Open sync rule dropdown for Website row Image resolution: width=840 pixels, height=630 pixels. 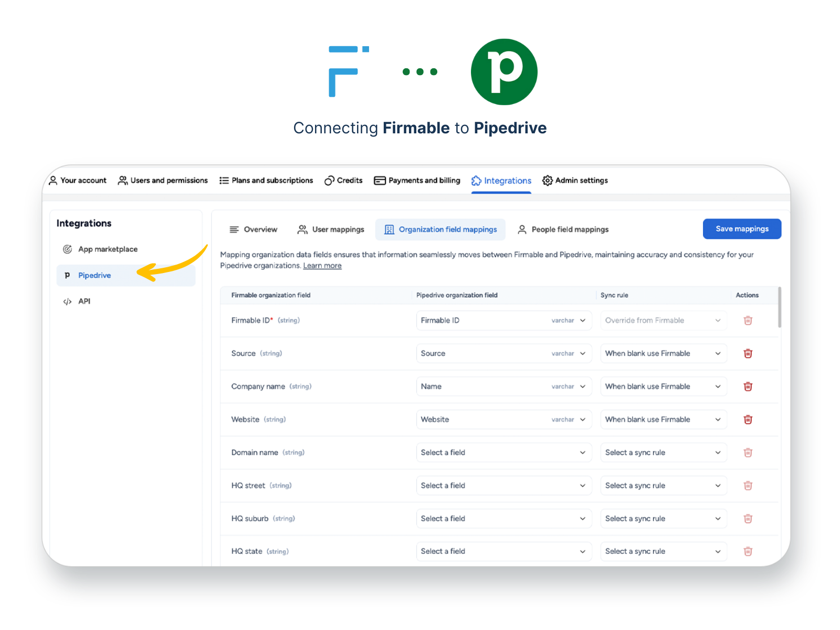664,419
